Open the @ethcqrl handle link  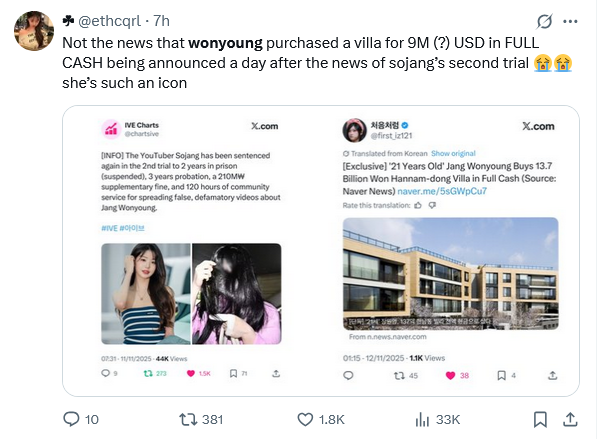(109, 21)
